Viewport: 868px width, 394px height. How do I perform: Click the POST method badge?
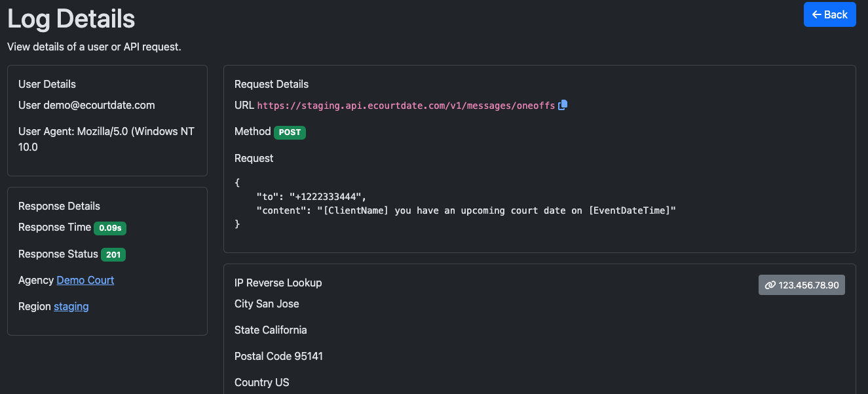pyautogui.click(x=290, y=132)
